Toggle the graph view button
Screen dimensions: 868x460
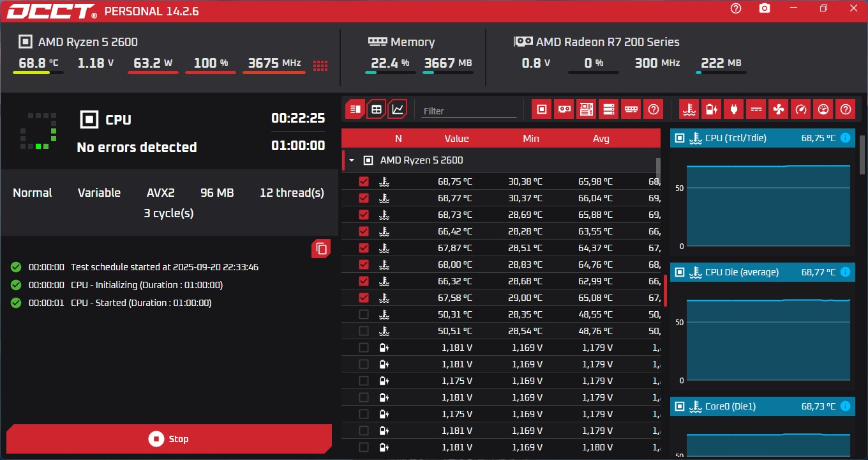pos(398,109)
